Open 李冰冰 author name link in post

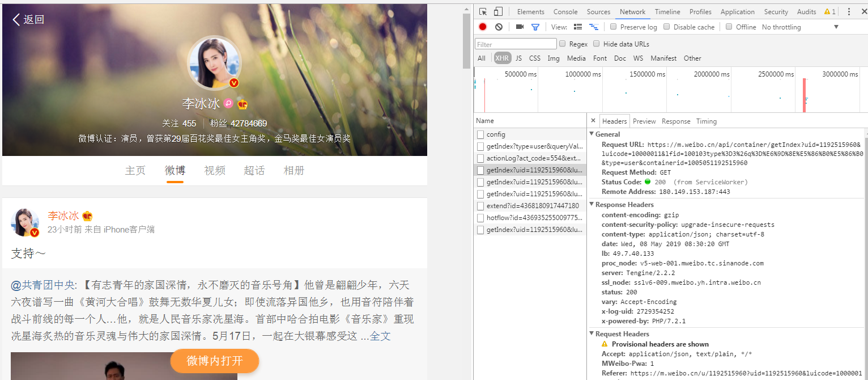pyautogui.click(x=63, y=216)
